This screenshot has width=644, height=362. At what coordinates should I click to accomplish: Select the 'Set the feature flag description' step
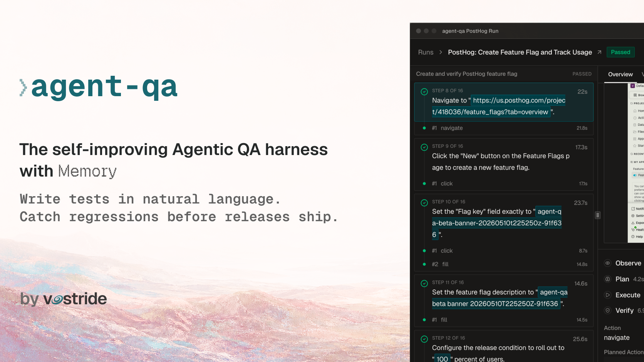[x=504, y=294]
